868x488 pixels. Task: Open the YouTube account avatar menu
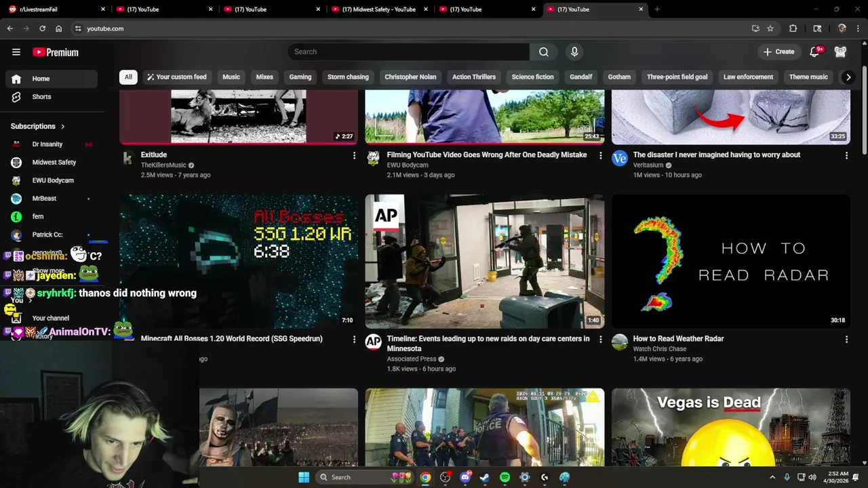[x=840, y=52]
